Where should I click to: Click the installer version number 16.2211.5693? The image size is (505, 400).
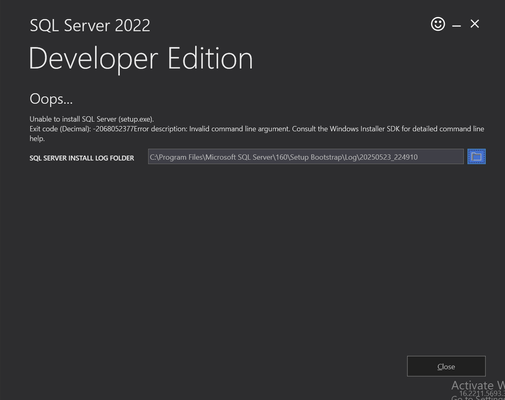pyautogui.click(x=482, y=393)
